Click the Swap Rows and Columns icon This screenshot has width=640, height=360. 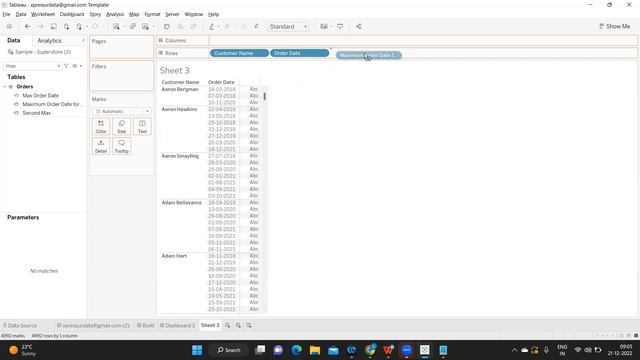pos(167,27)
